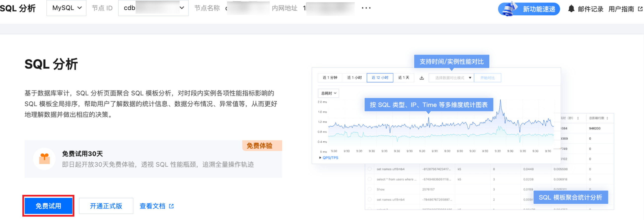Image resolution: width=644 pixels, height=220 pixels.
Task: Open the MySQL database type dropdown
Action: [x=67, y=8]
